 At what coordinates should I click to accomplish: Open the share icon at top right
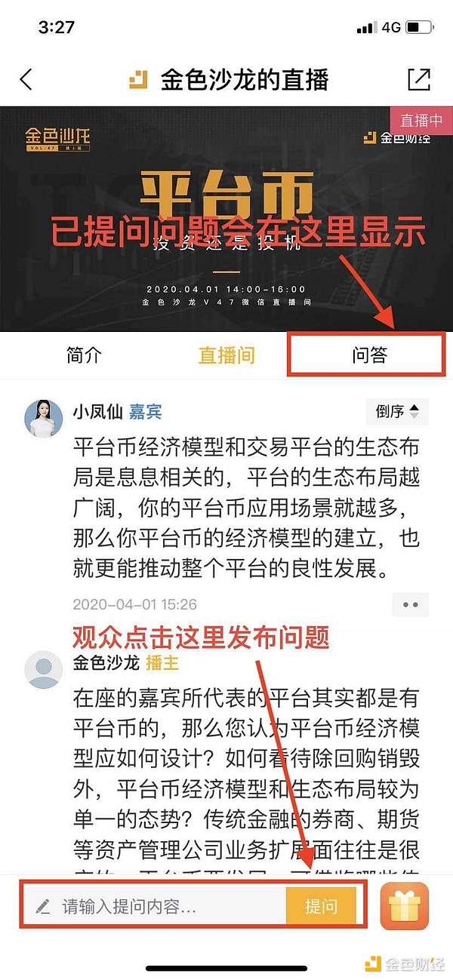(x=418, y=80)
